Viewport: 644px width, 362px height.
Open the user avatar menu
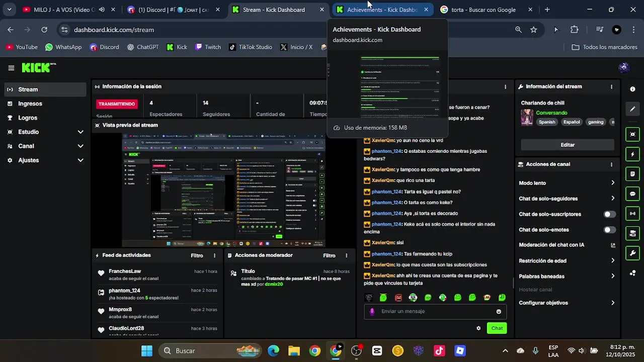coord(624,67)
